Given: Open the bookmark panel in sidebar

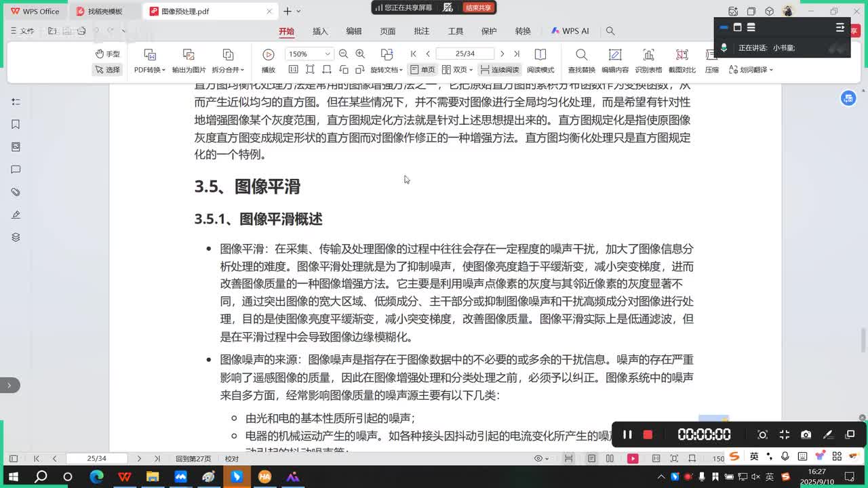Looking at the screenshot, I should pyautogui.click(x=16, y=124).
